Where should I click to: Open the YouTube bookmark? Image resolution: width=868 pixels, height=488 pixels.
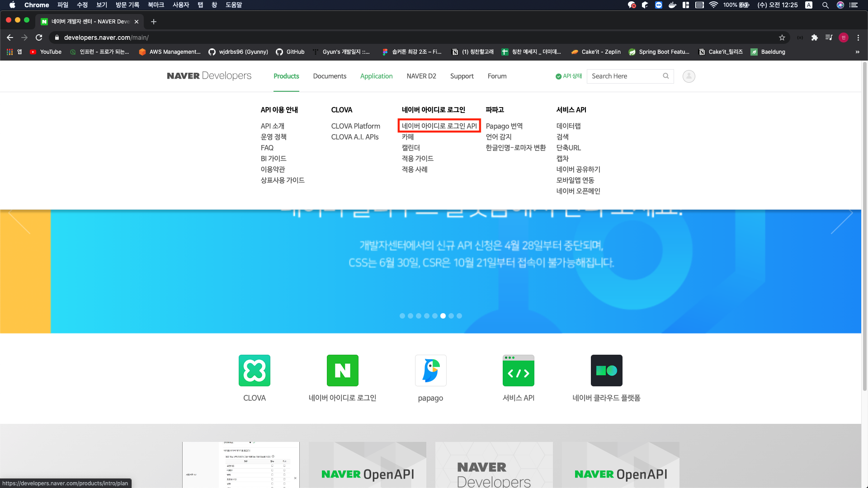click(x=46, y=52)
